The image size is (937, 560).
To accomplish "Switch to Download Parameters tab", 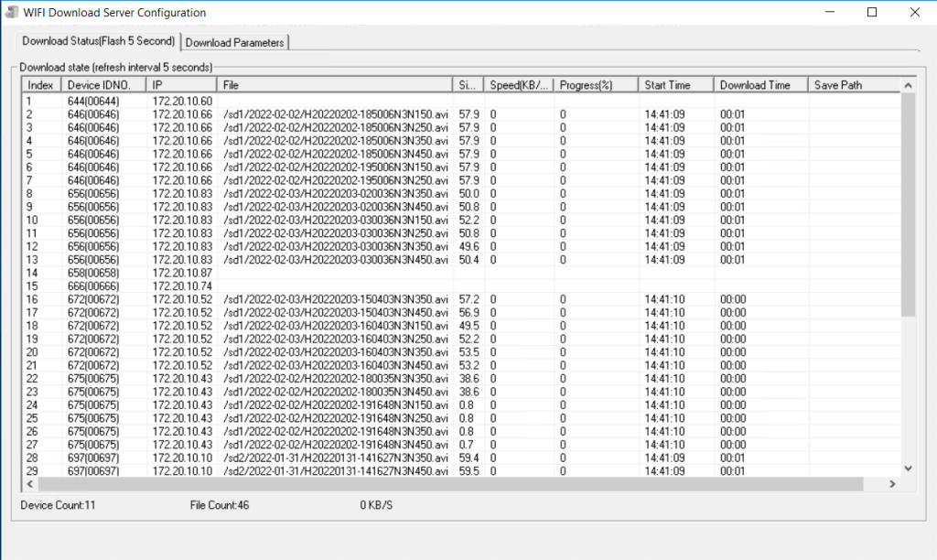I will click(x=236, y=42).
